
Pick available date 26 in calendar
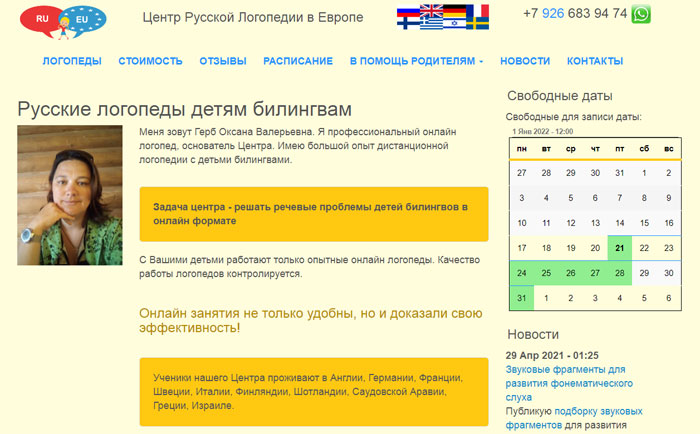tap(571, 273)
